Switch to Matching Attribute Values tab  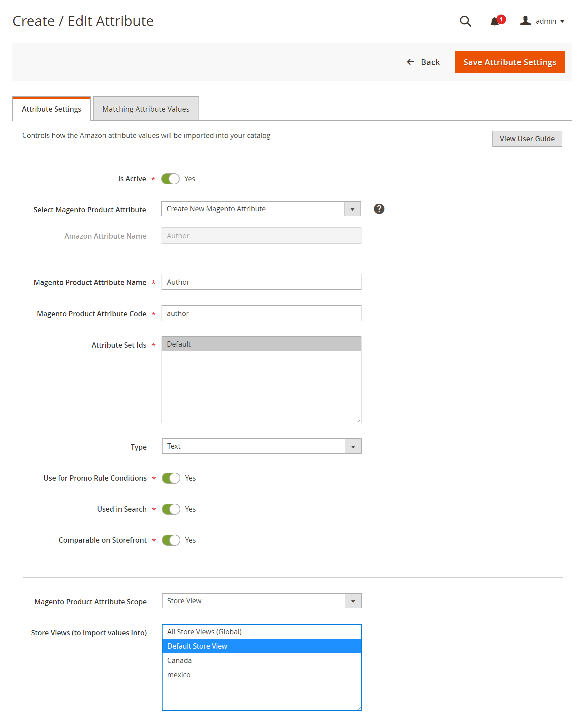pos(146,109)
